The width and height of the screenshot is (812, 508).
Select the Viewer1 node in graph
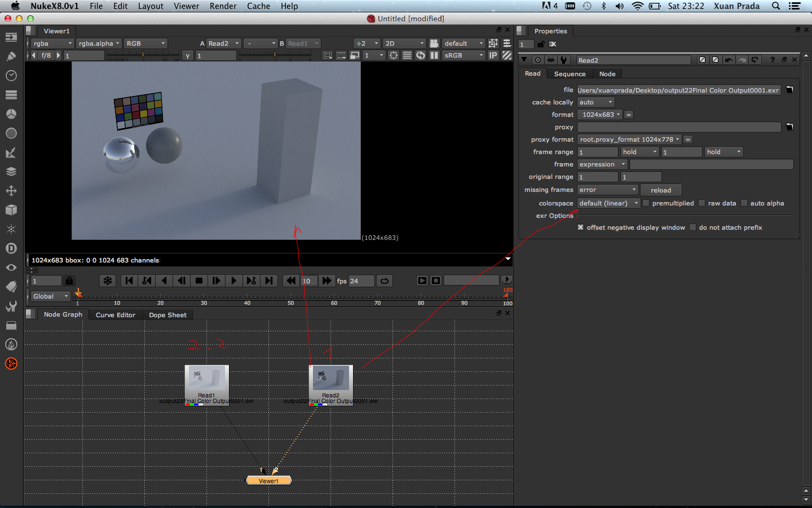point(269,480)
